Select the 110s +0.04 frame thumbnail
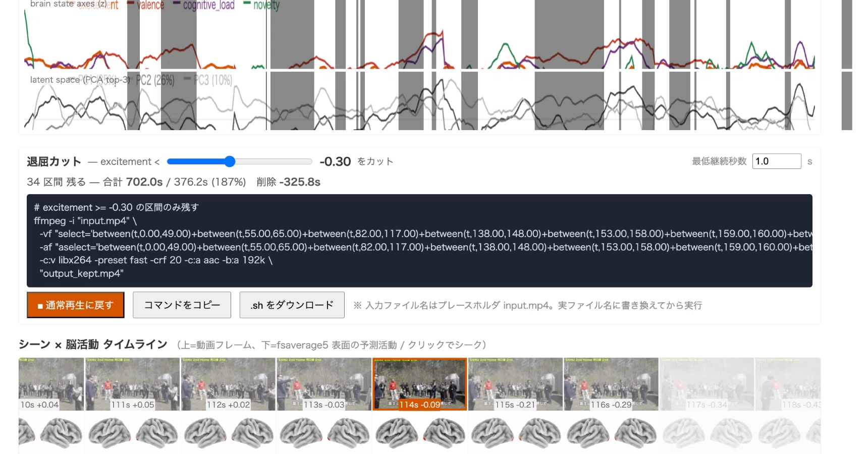The width and height of the screenshot is (868, 454). point(51,384)
